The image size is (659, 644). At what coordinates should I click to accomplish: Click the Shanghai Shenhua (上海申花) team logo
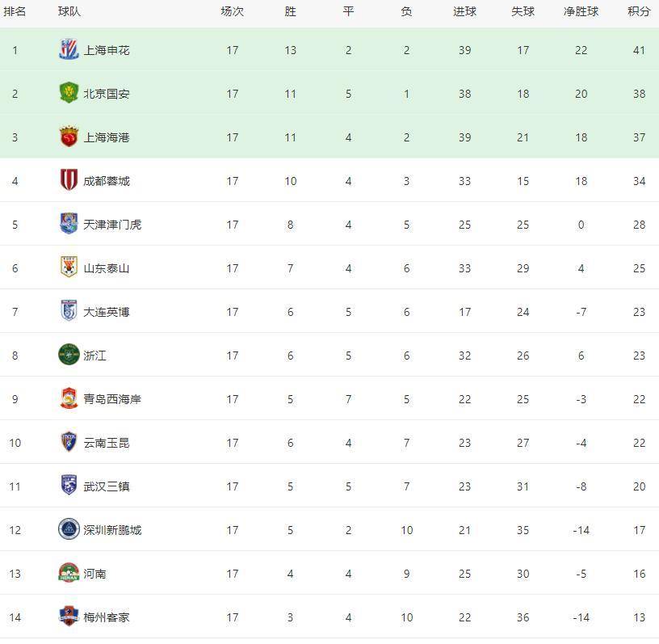pyautogui.click(x=69, y=50)
